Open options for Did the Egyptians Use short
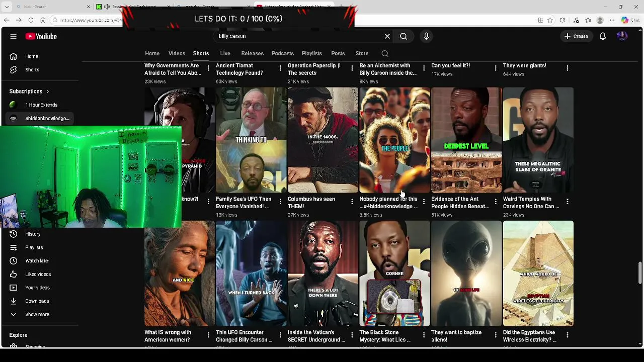This screenshot has width=644, height=362. [x=568, y=335]
